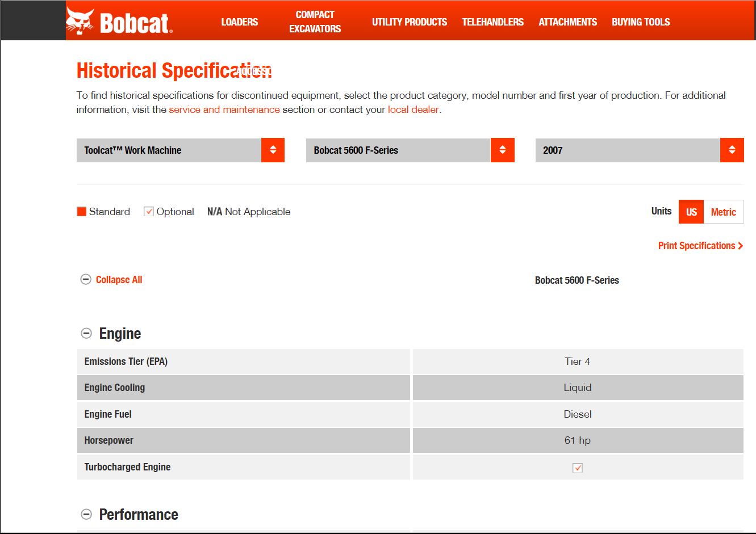The height and width of the screenshot is (534, 756).
Task: Collapse the Engine section
Action: pyautogui.click(x=86, y=334)
